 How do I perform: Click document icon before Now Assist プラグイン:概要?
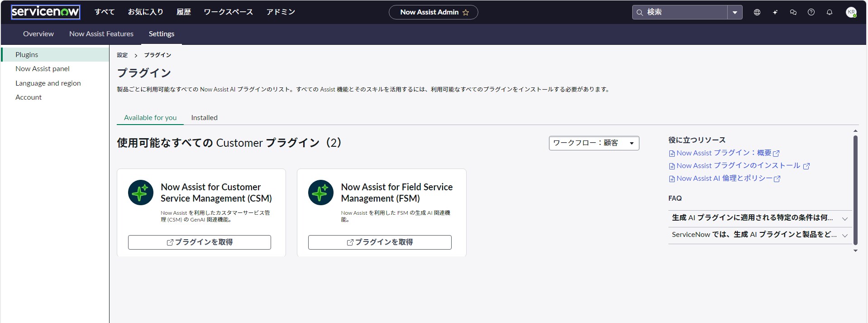(672, 154)
